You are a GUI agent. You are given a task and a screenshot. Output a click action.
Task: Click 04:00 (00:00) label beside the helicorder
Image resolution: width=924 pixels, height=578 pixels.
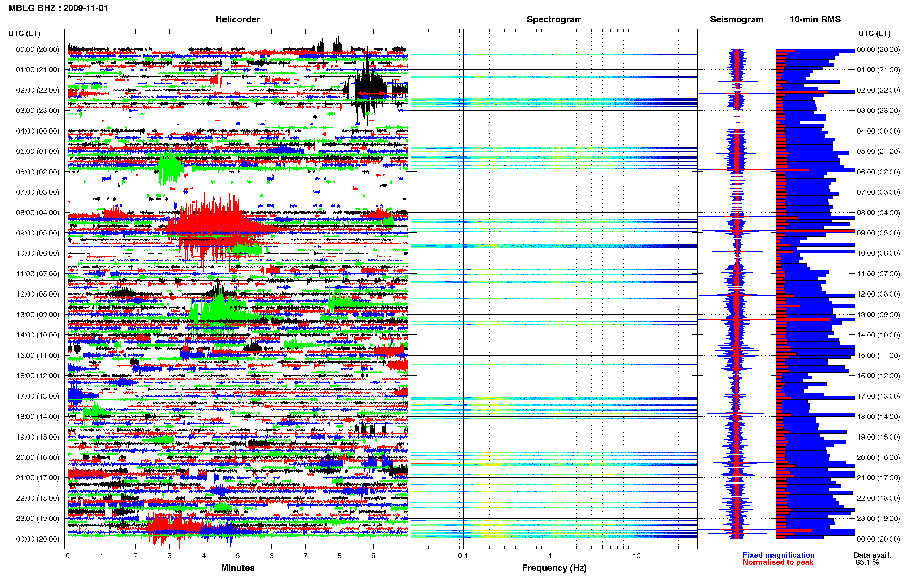(x=38, y=131)
